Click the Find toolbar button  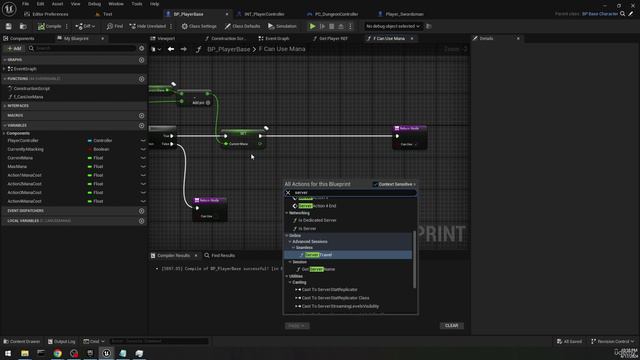pos(115,26)
